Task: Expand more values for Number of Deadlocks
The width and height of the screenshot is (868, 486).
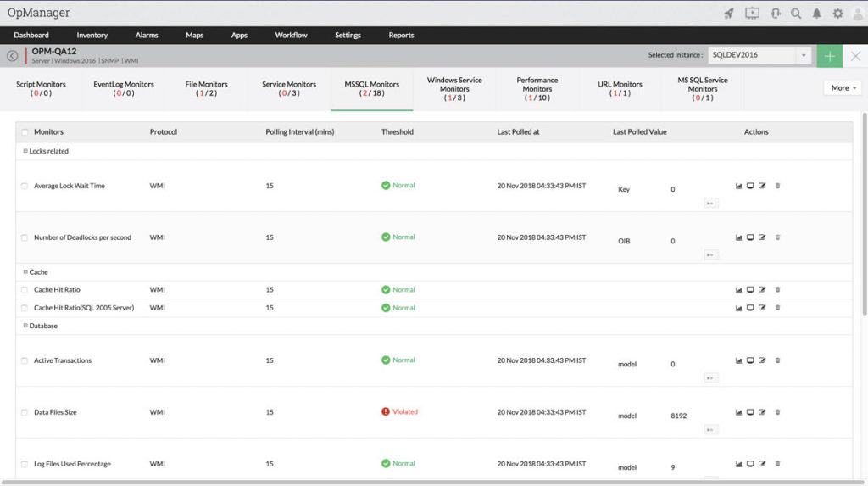Action: [x=711, y=255]
